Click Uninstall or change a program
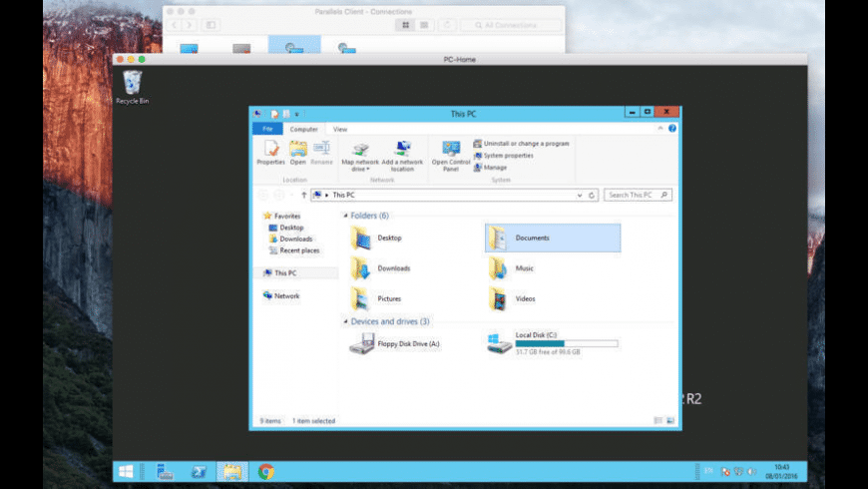Image resolution: width=868 pixels, height=489 pixels. [x=521, y=144]
